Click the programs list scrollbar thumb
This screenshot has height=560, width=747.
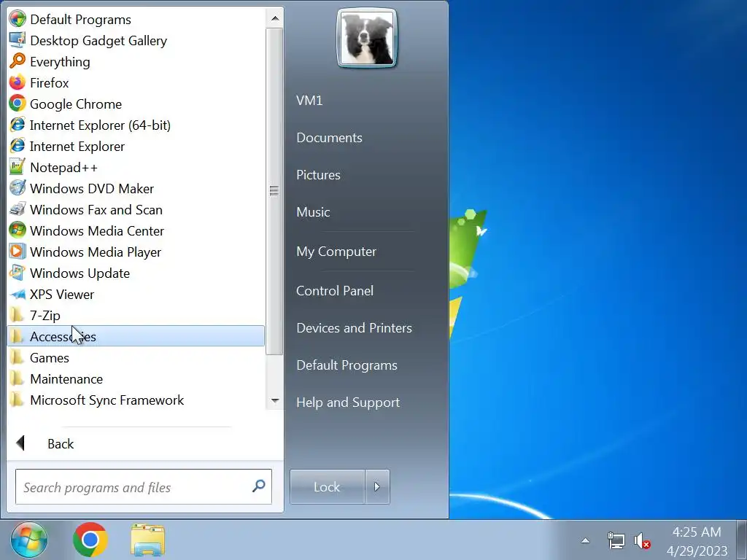coord(274,191)
